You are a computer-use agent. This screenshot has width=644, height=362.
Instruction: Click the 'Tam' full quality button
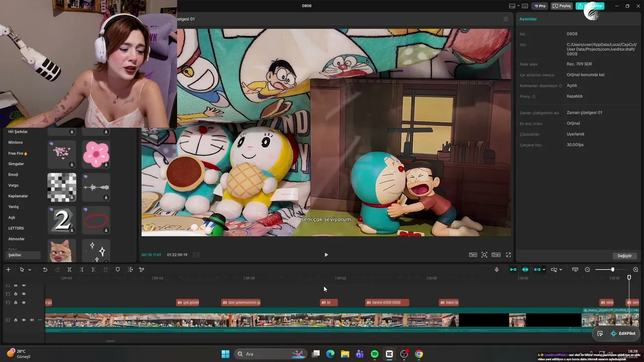(473, 255)
